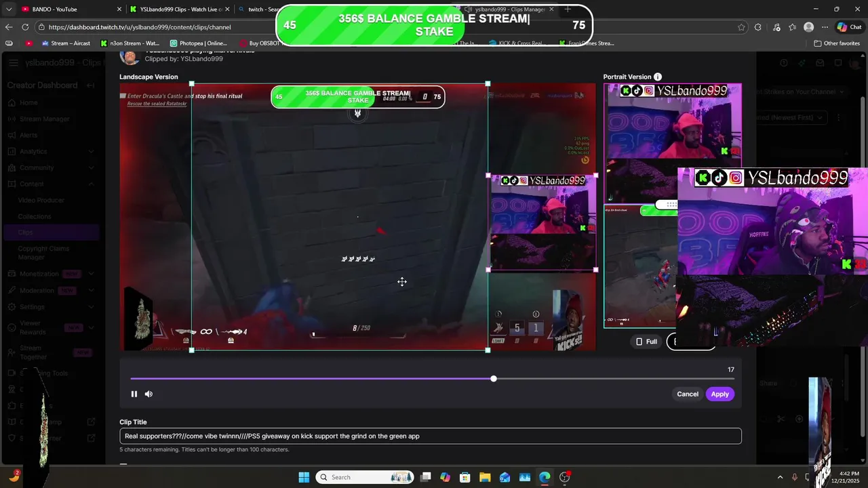
Task: Go back with browser back arrow
Action: [x=9, y=27]
